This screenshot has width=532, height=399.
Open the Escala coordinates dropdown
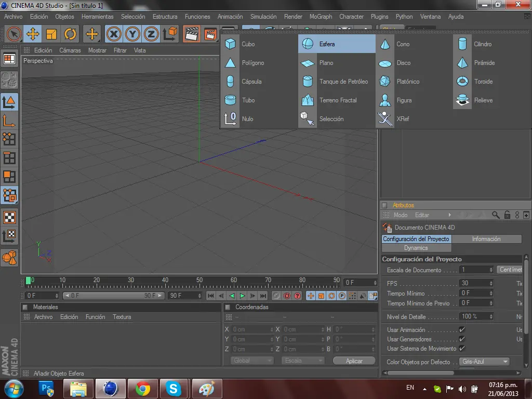(303, 361)
